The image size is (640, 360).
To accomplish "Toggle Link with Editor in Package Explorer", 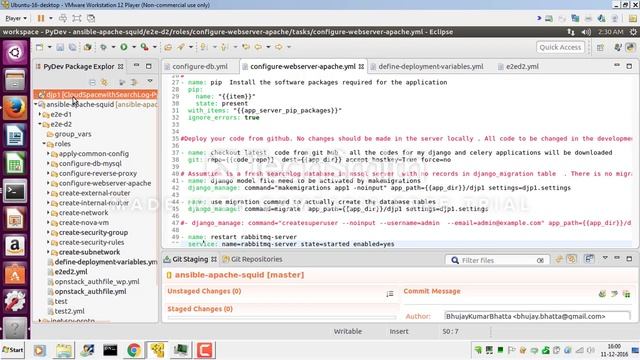I will [105, 82].
